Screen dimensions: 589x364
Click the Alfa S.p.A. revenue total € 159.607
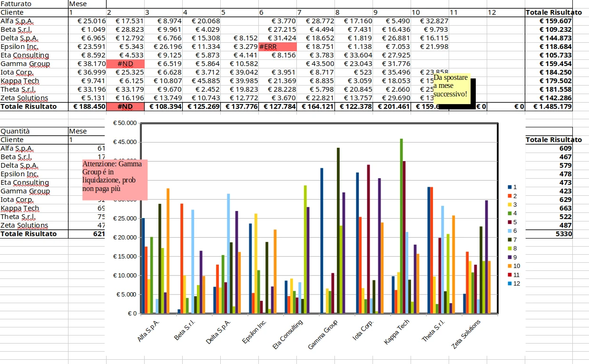pos(549,21)
